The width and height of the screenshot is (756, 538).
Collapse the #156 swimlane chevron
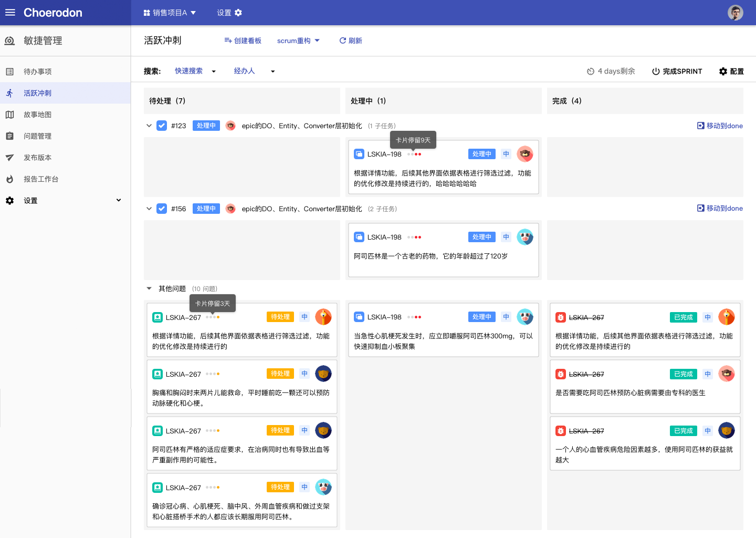tap(149, 209)
